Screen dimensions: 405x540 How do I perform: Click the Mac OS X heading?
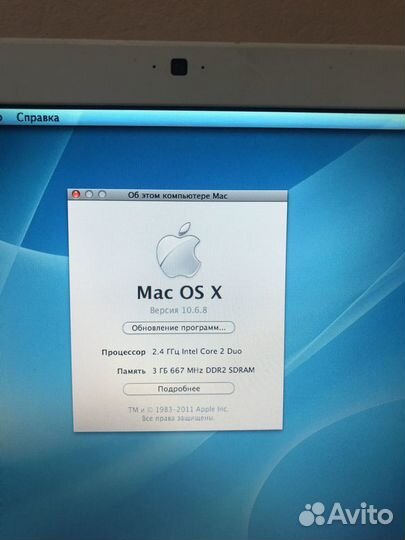[179, 293]
